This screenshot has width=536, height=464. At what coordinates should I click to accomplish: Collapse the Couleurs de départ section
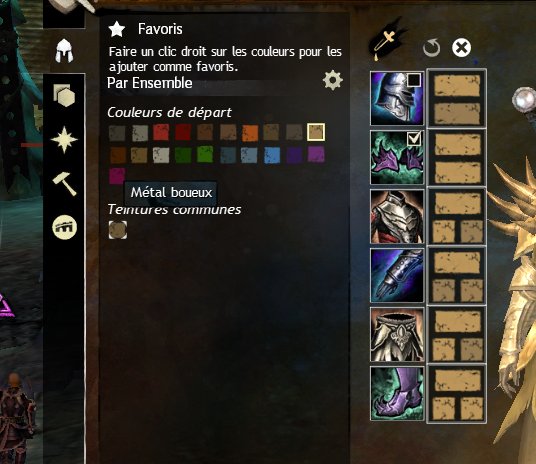coord(170,112)
